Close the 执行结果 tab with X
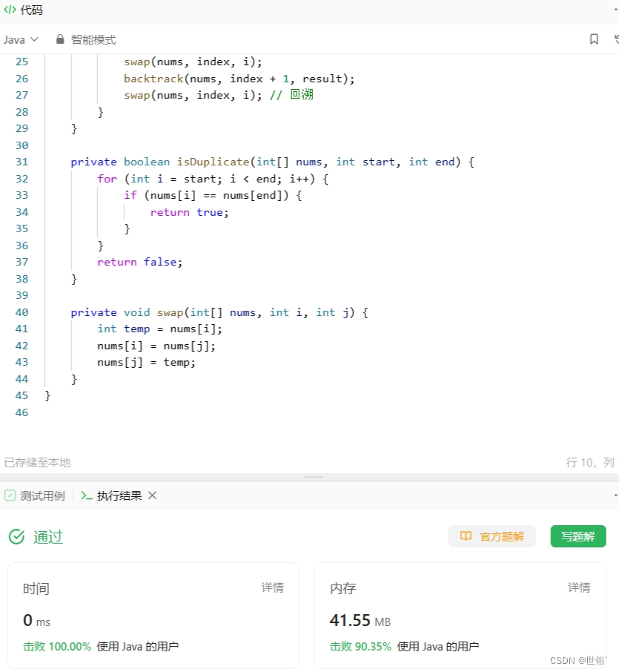The width and height of the screenshot is (619, 672). pos(152,495)
